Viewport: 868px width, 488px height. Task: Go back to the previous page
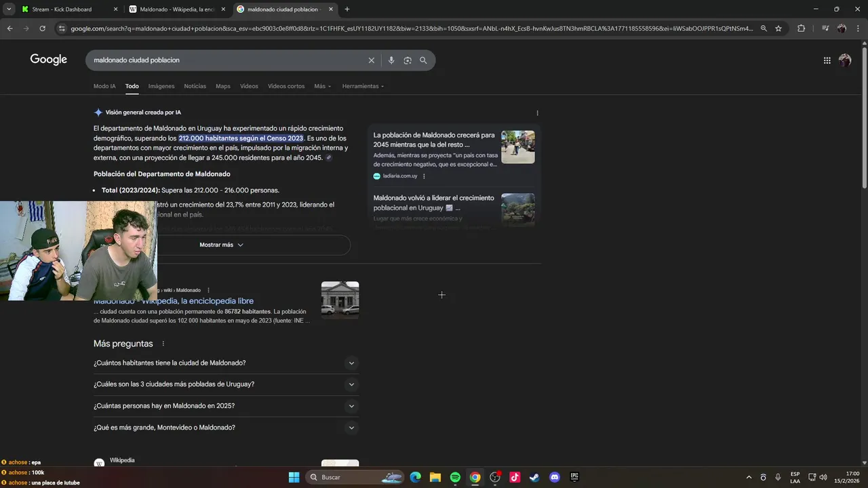[x=9, y=28]
